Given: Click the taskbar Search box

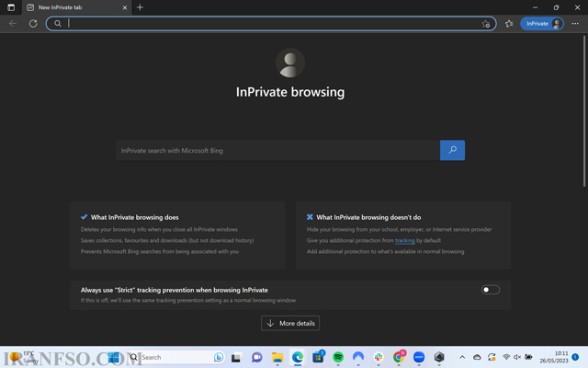Looking at the screenshot, I should tap(176, 357).
